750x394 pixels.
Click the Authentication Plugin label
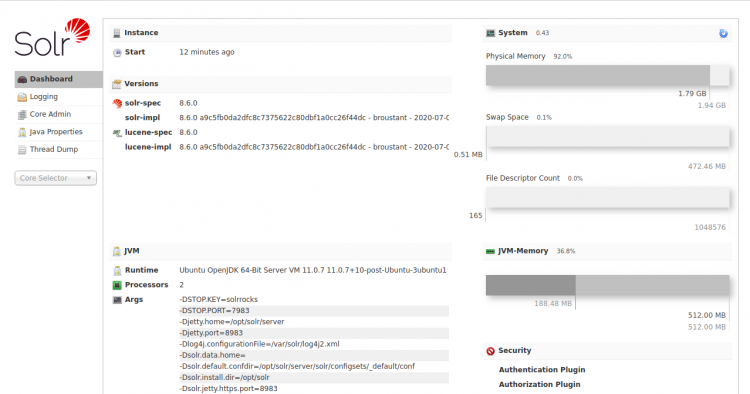coord(542,370)
